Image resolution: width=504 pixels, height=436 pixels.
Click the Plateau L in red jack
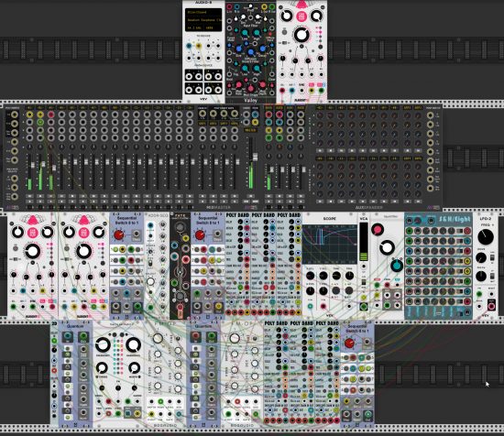229,6
